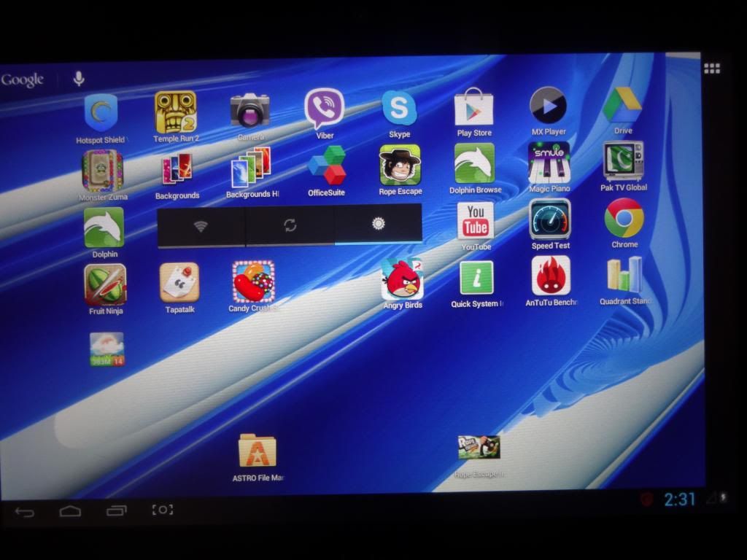Tap the screenshot capture button
The width and height of the screenshot is (747, 560).
(x=162, y=510)
